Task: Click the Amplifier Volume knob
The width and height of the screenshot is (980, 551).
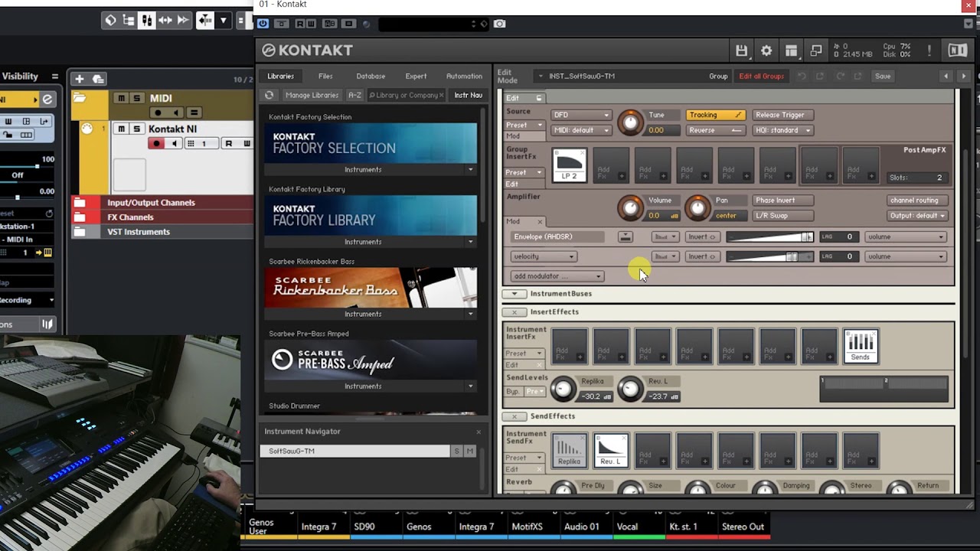Action: click(x=630, y=207)
